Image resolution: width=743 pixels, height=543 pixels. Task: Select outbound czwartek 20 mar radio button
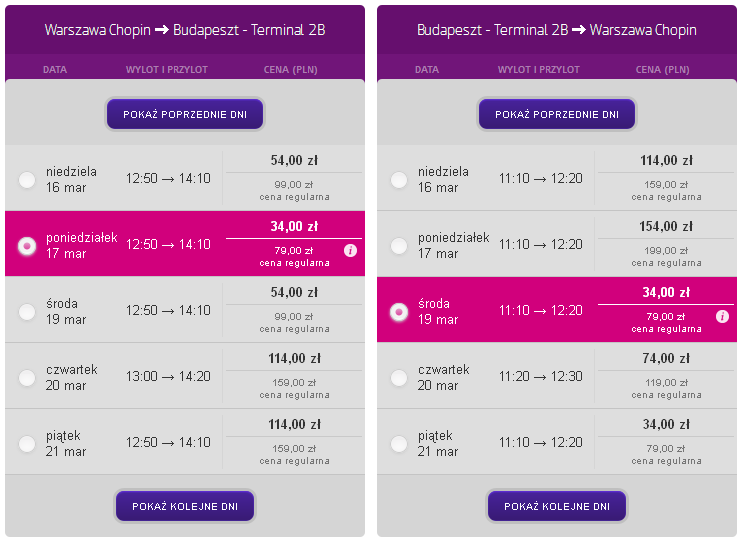(27, 378)
